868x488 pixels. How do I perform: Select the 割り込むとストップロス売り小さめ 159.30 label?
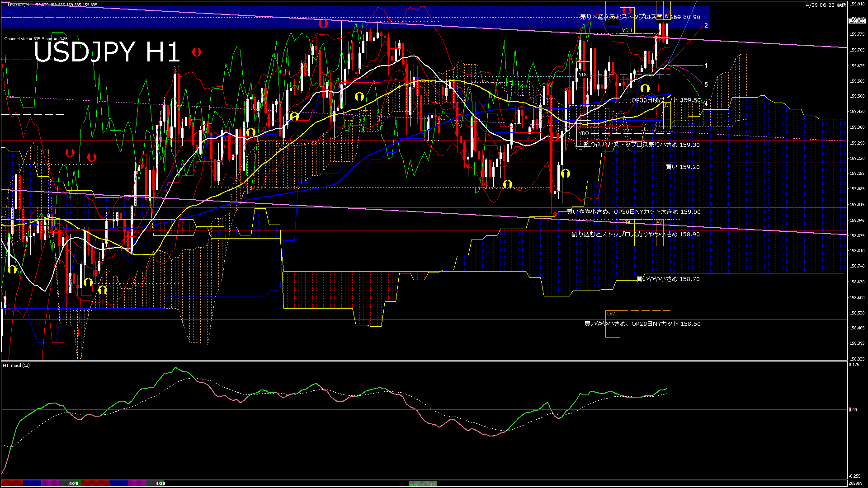pos(642,145)
